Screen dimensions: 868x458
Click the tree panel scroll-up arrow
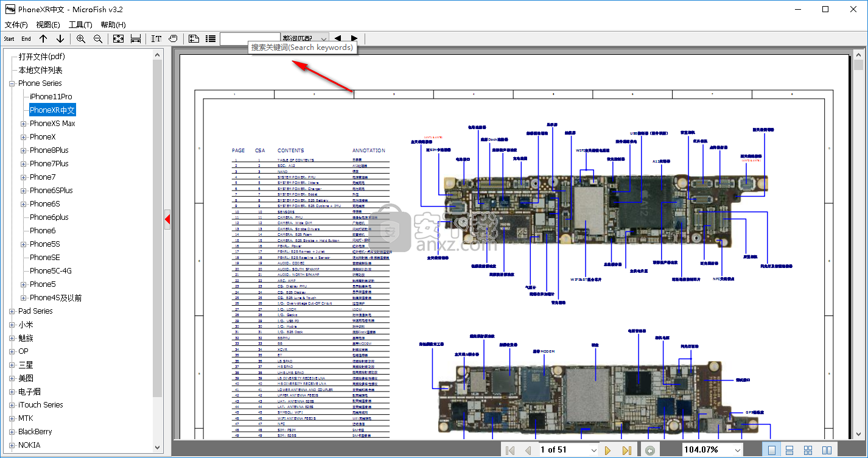click(x=158, y=55)
